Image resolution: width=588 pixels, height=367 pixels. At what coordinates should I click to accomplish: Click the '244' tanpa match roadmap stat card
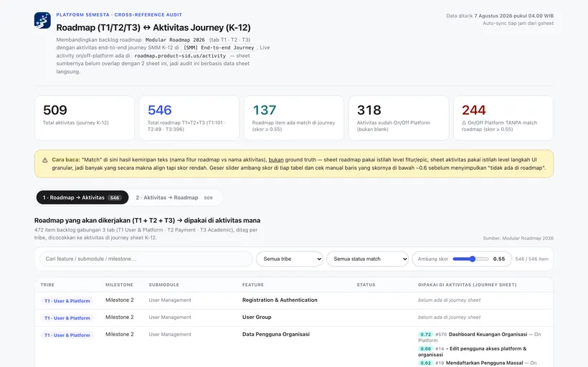[x=503, y=118]
